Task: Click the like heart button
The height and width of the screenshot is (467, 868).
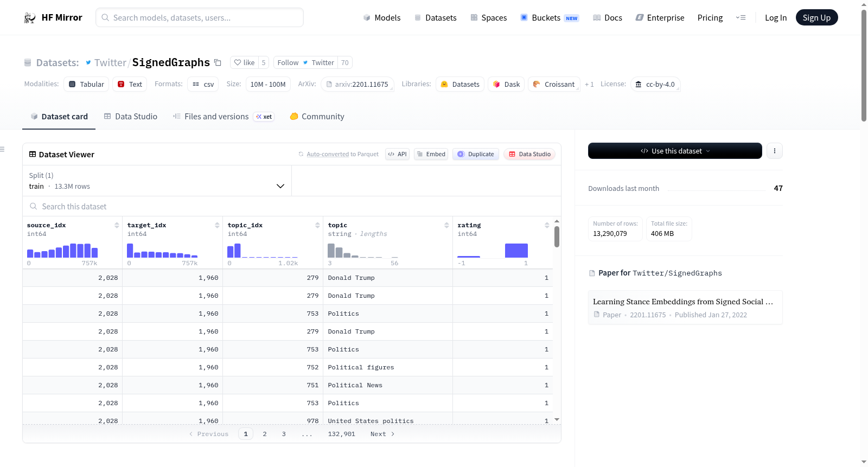Action: click(244, 62)
